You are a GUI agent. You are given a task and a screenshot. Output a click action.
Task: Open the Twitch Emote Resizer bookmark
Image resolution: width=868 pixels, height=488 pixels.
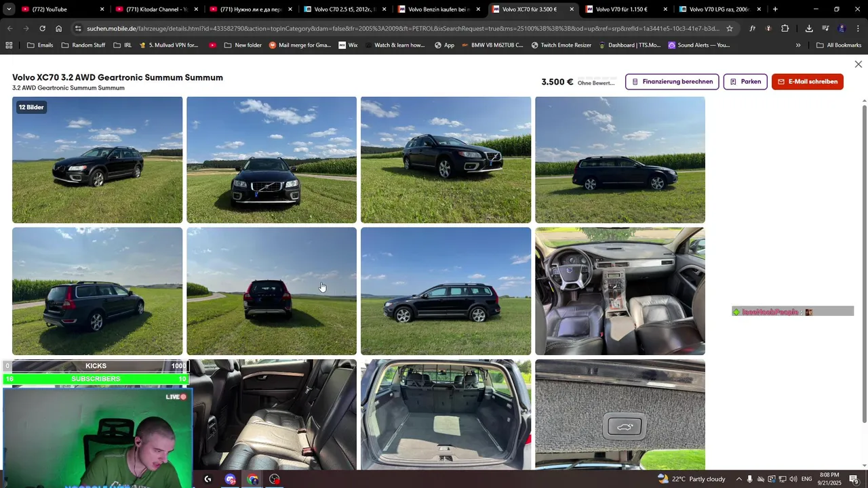point(561,45)
